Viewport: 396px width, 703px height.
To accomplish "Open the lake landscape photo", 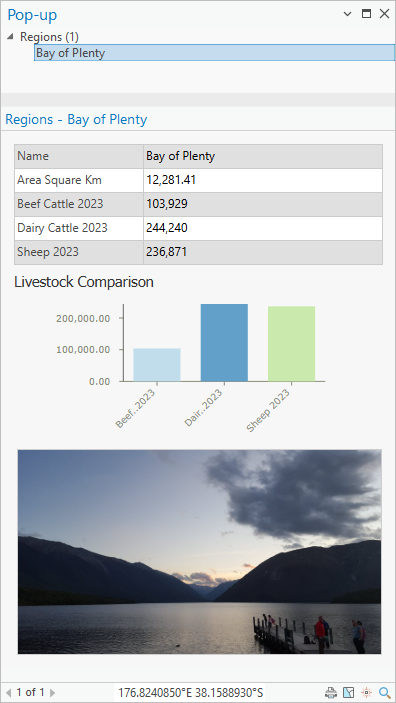I will pyautogui.click(x=200, y=552).
